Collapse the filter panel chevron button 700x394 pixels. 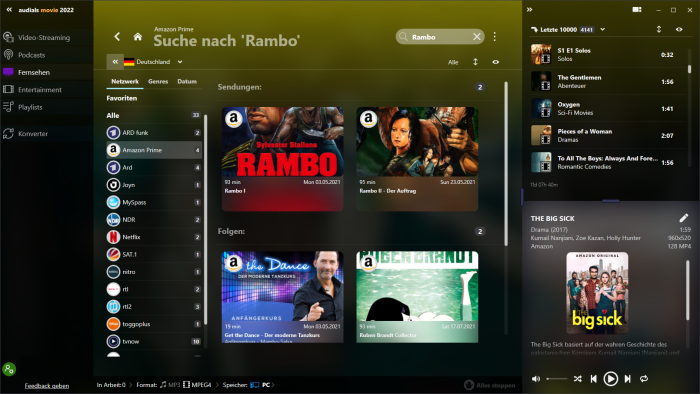pyautogui.click(x=115, y=62)
